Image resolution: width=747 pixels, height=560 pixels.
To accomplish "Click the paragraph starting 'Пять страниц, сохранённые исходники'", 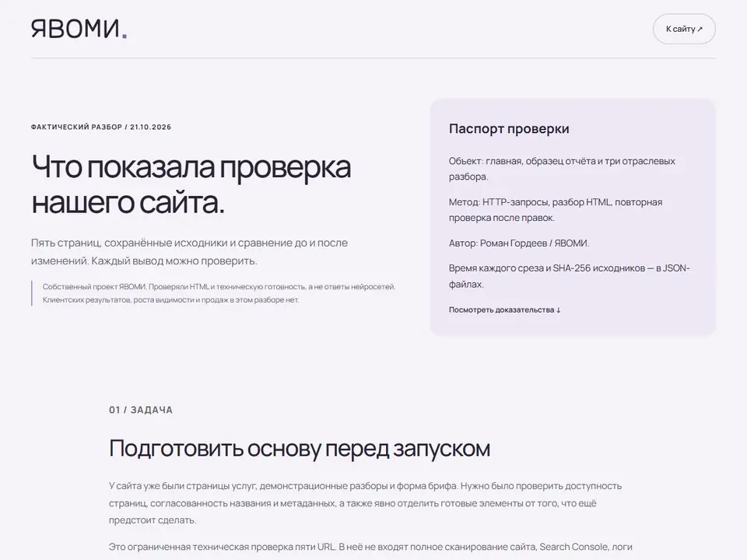I will [190, 252].
